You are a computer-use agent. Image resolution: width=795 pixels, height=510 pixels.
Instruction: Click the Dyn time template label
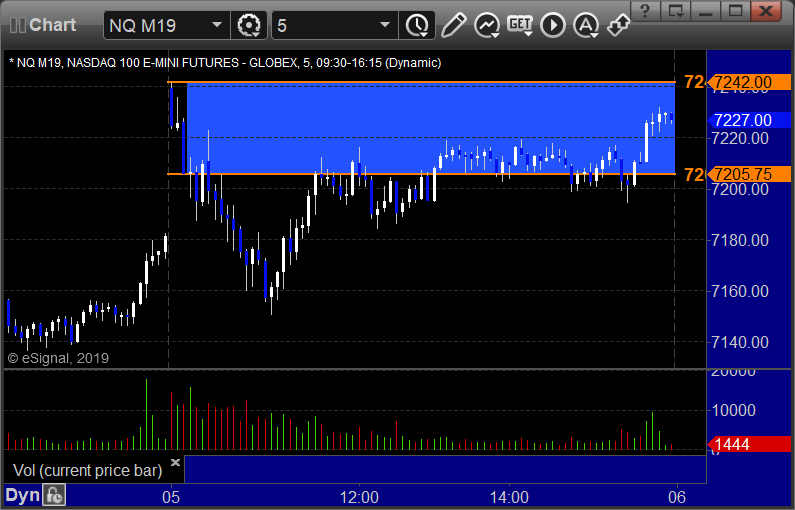coord(22,495)
